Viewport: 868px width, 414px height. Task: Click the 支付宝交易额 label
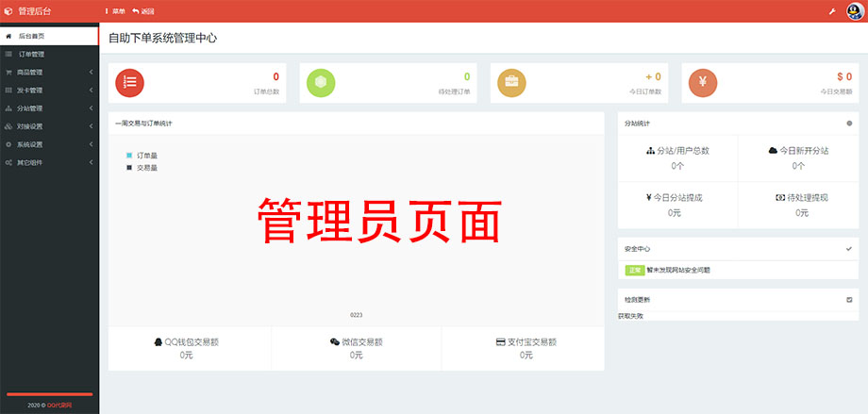[x=532, y=342]
